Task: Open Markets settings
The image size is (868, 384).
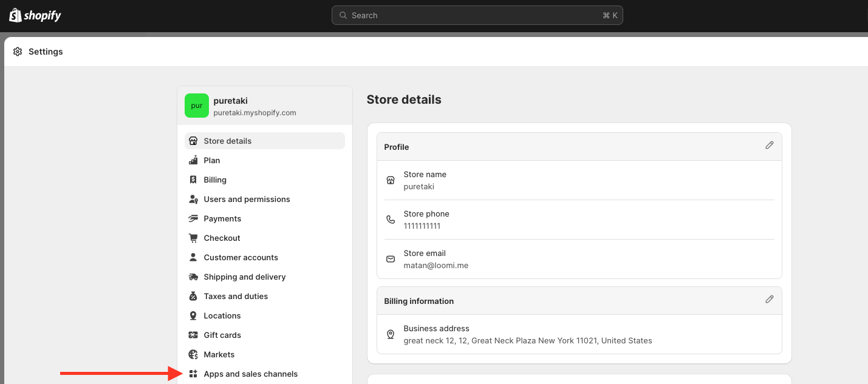Action: tap(265, 354)
